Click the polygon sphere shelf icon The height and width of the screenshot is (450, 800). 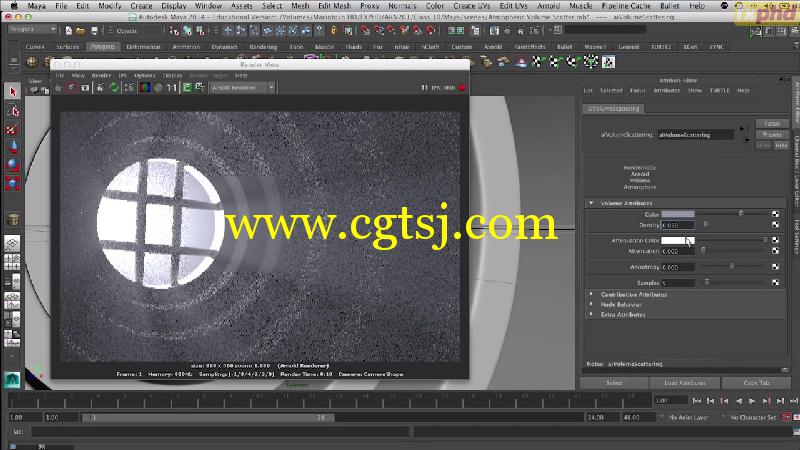[x=32, y=62]
